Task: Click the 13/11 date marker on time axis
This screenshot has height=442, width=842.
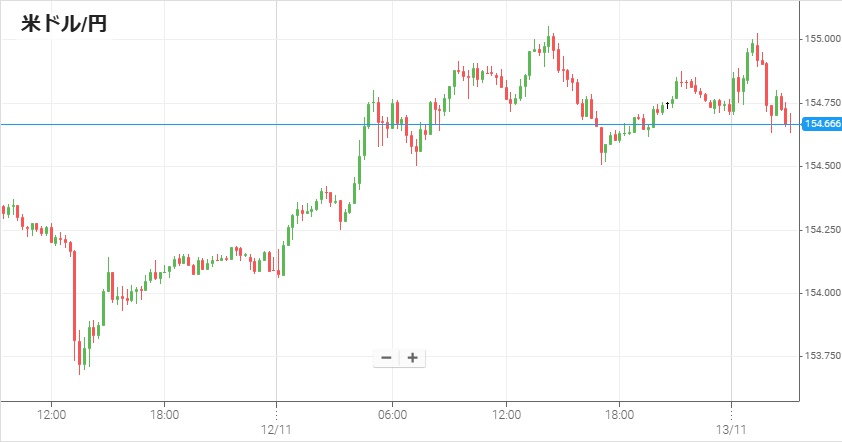Action: pos(732,428)
